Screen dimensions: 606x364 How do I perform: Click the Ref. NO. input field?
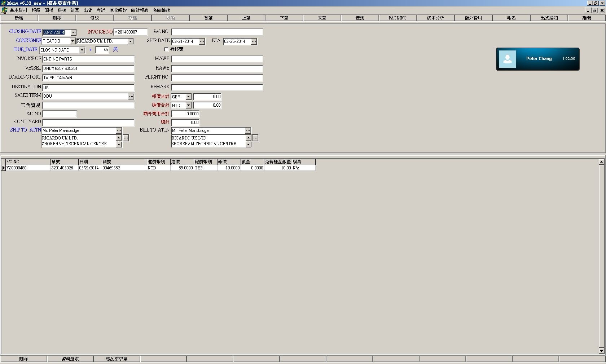[x=217, y=32]
